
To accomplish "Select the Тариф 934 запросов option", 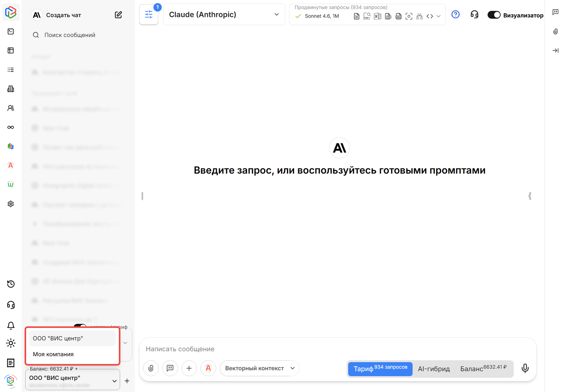I will point(380,369).
